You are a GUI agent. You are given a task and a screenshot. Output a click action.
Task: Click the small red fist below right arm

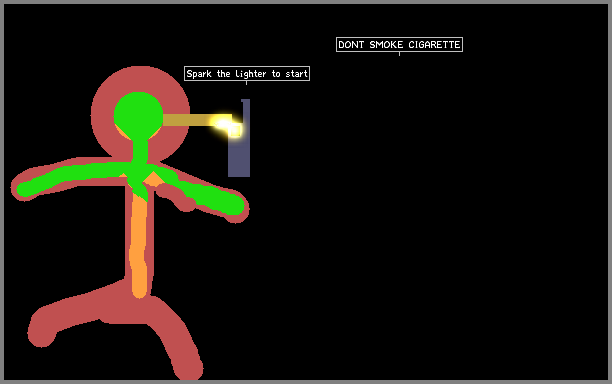[187, 202]
